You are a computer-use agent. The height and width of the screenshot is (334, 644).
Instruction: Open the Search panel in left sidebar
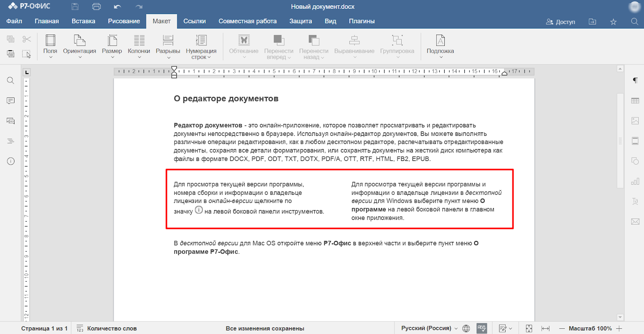tap(11, 80)
